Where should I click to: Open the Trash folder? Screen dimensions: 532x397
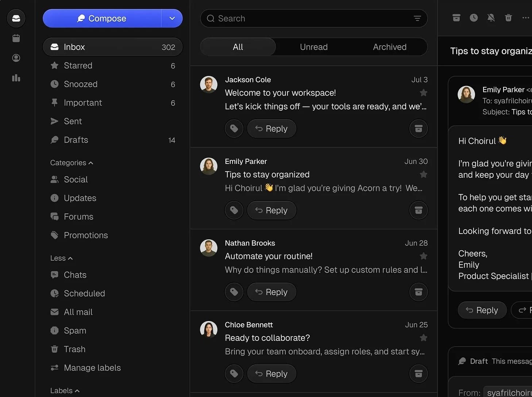[113, 349]
